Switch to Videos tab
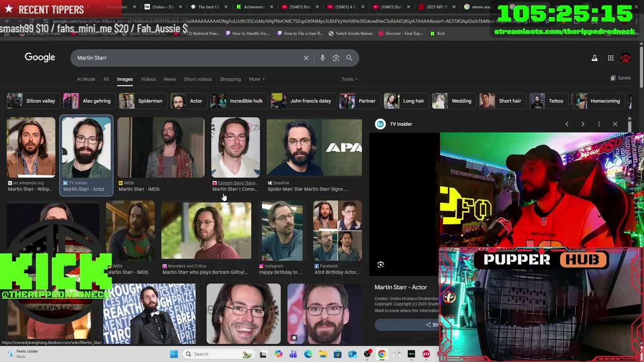The image size is (644, 362). click(x=148, y=79)
